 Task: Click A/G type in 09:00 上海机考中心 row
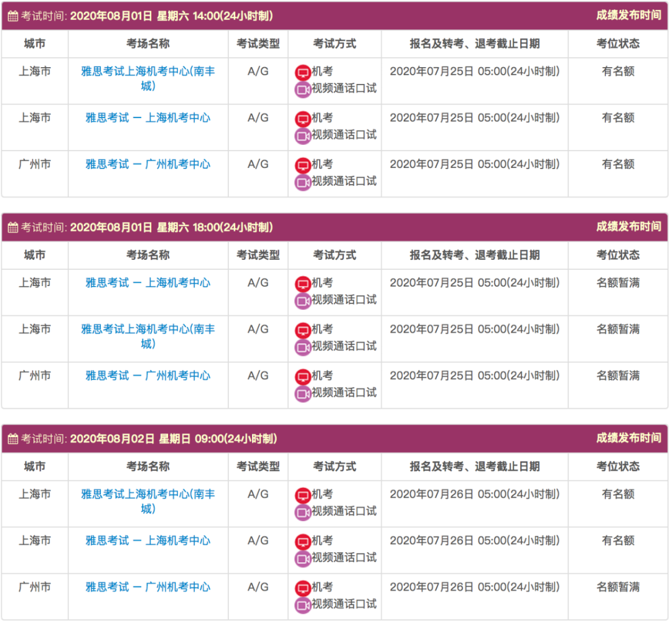(x=258, y=541)
